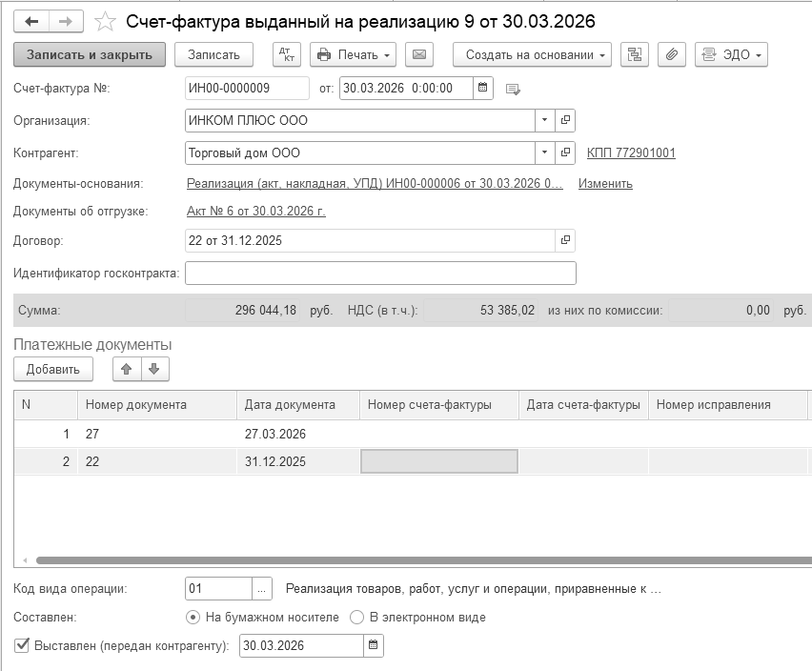Click the Код вида операции field 01

(x=218, y=589)
